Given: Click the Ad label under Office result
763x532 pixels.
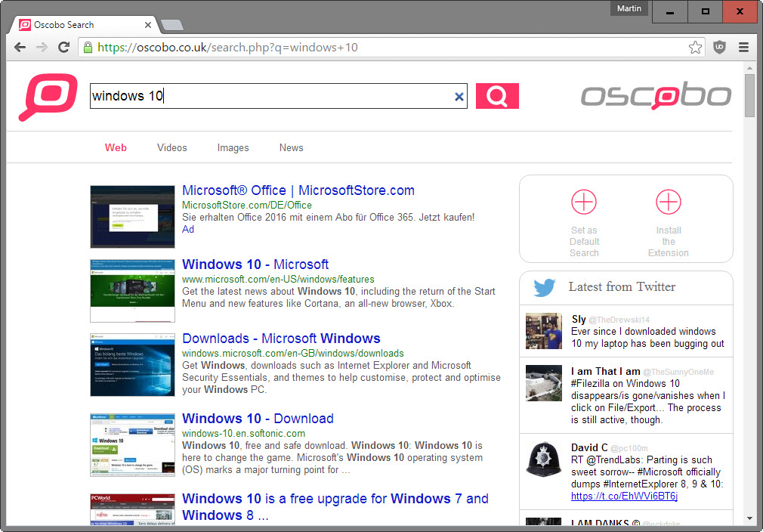Looking at the screenshot, I should point(188,229).
